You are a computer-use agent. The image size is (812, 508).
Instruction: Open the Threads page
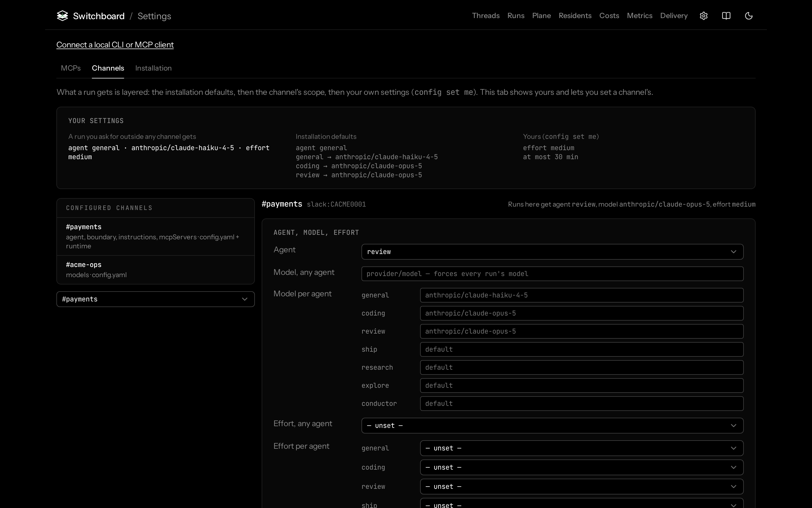click(x=486, y=16)
